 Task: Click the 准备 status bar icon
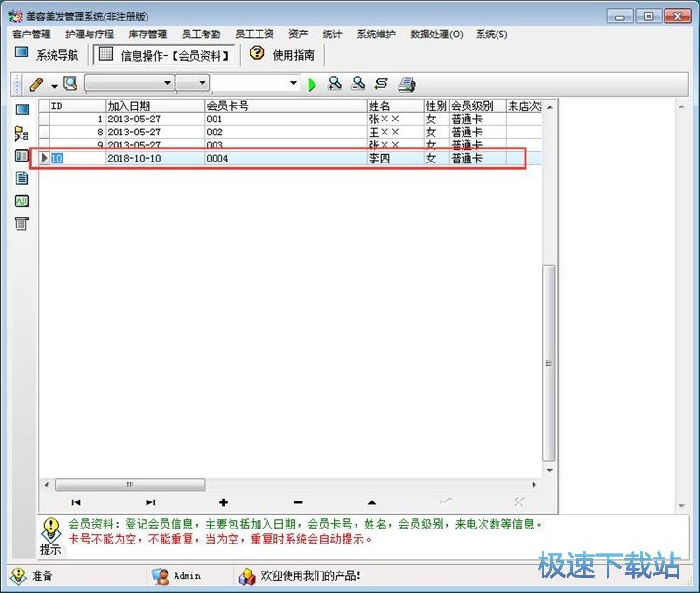[18, 576]
